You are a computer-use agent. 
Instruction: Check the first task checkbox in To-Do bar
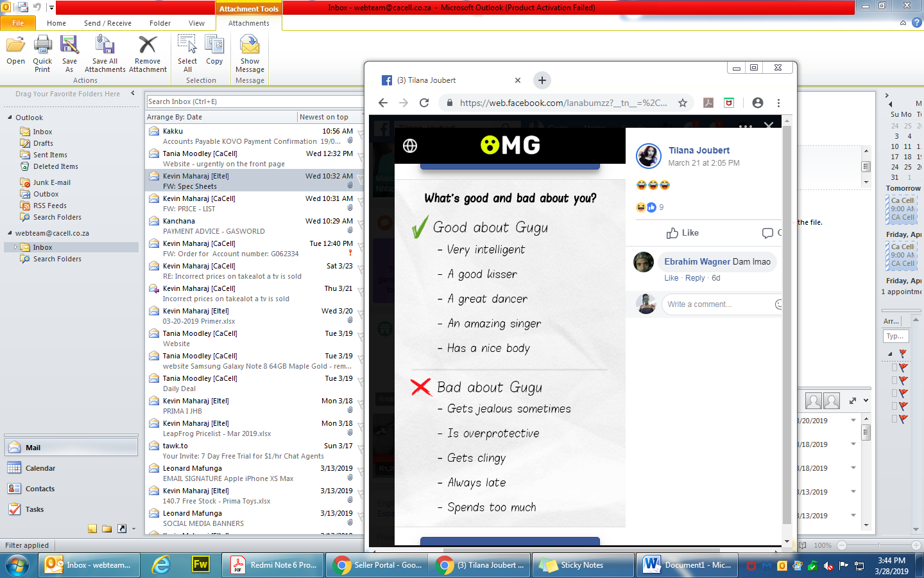click(x=894, y=367)
